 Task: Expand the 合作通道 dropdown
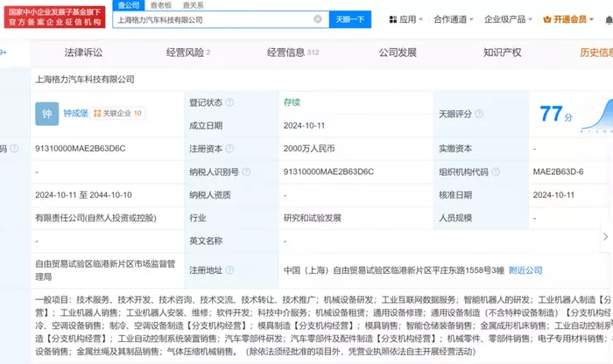click(x=454, y=19)
